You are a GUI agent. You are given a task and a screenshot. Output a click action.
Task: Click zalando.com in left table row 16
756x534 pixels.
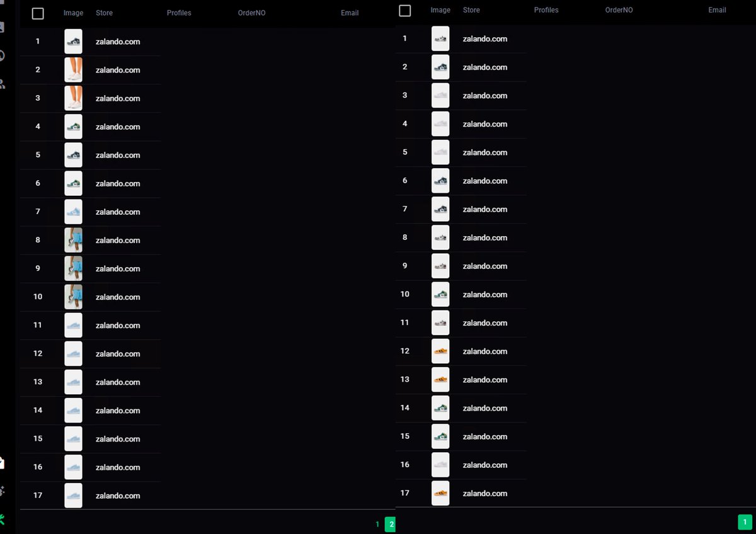click(118, 467)
